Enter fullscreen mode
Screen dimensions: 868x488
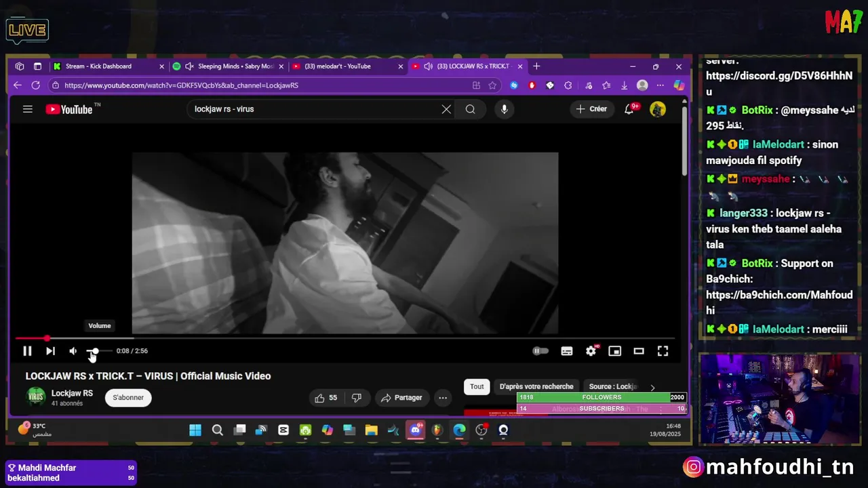663,351
